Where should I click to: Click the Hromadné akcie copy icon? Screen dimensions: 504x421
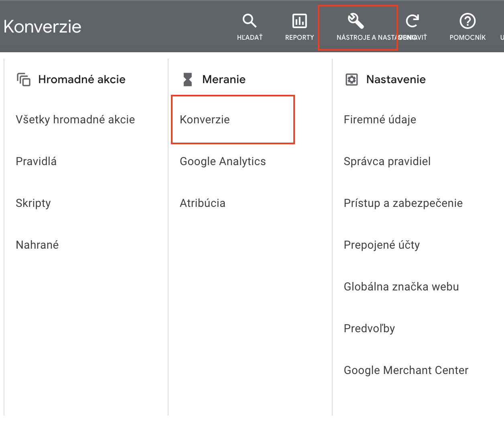[x=24, y=80]
